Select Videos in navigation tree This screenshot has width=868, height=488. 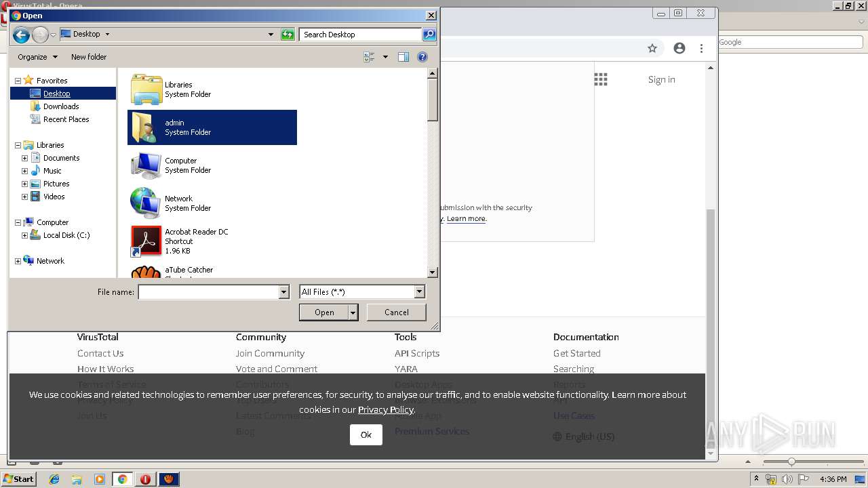point(54,197)
